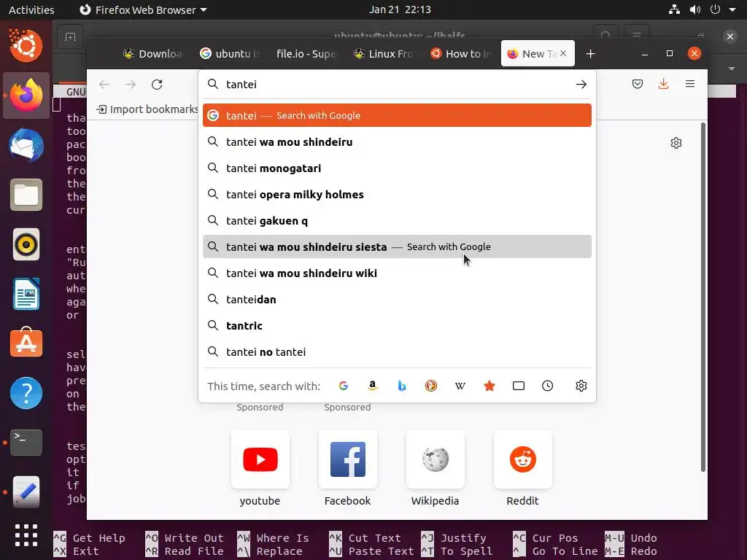Open Help from the dock
Screen dimensions: 747x560
26,393
